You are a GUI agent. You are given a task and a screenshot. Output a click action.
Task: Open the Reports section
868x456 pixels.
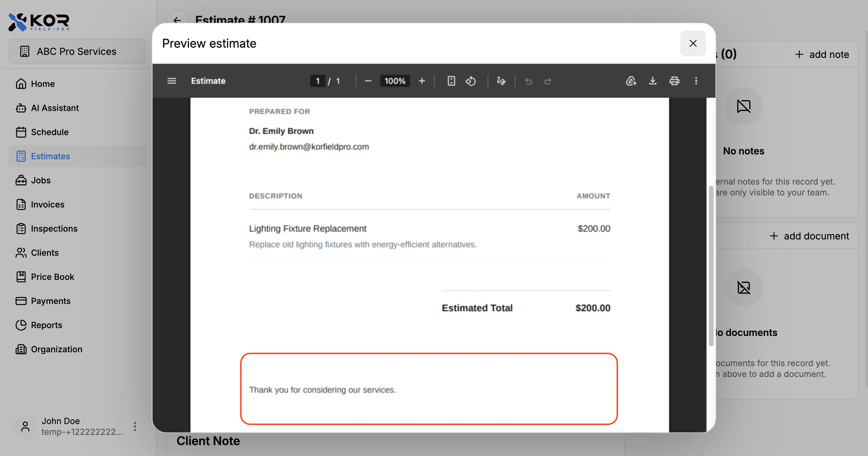pyautogui.click(x=46, y=325)
